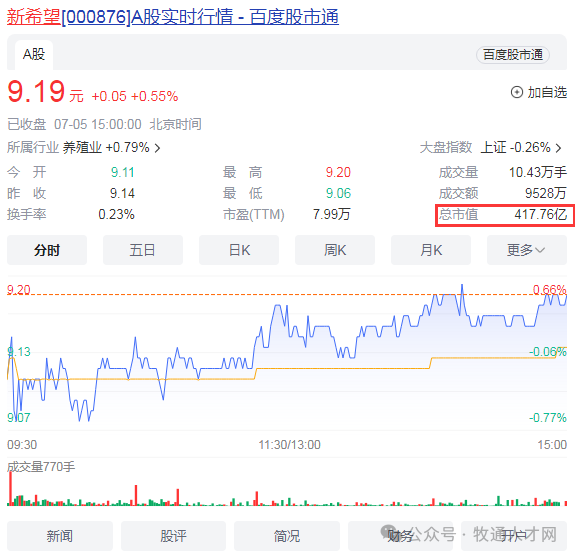Click the 最低 value 9.06
The height and width of the screenshot is (557, 575).
(x=338, y=193)
